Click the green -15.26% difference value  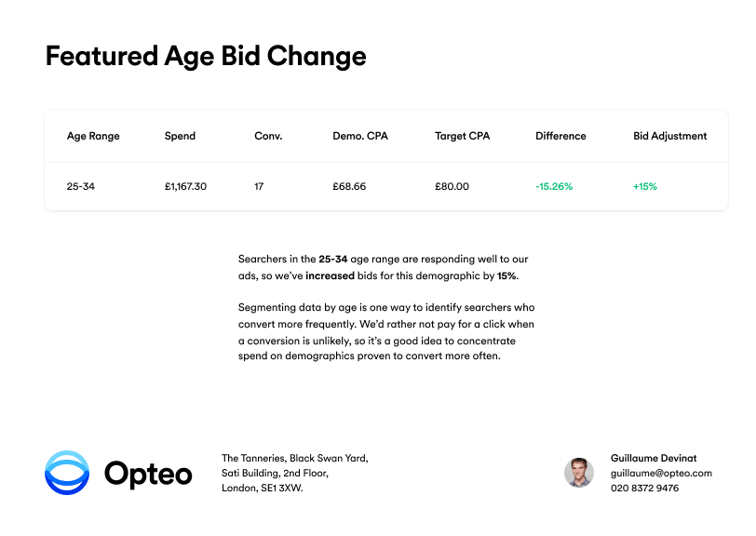554,186
